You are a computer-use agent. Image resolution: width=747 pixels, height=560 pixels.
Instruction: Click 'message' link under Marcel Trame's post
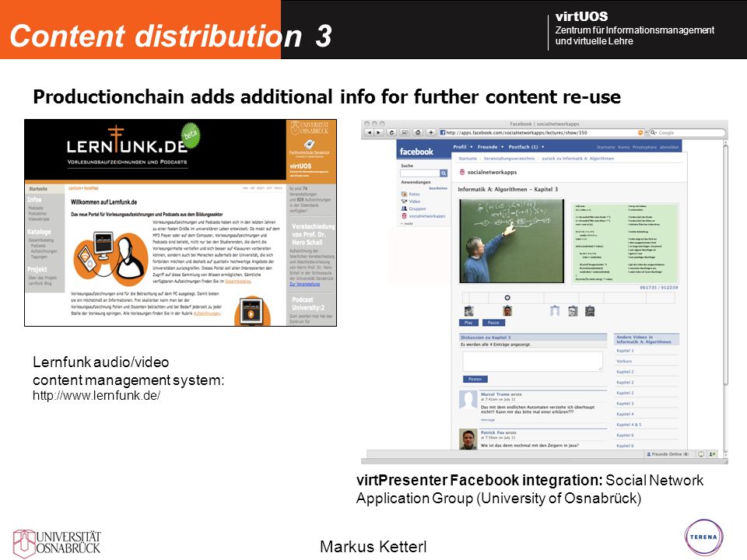(x=488, y=420)
